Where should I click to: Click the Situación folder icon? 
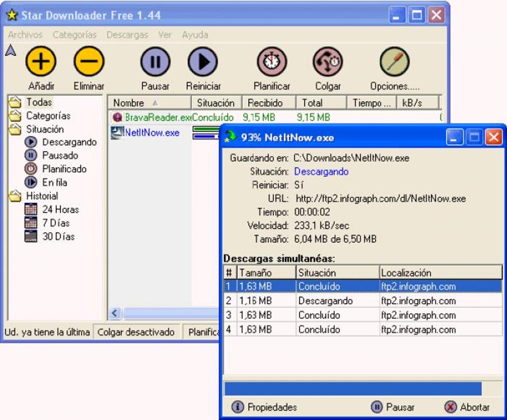pyautogui.click(x=15, y=129)
